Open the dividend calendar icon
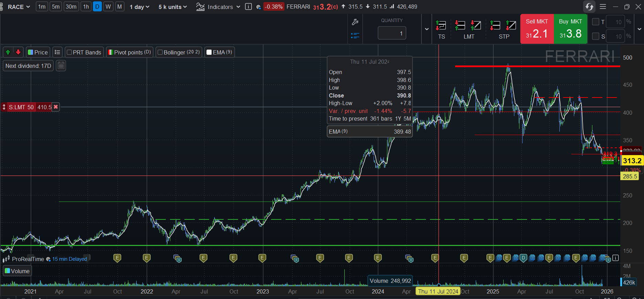 (61, 66)
